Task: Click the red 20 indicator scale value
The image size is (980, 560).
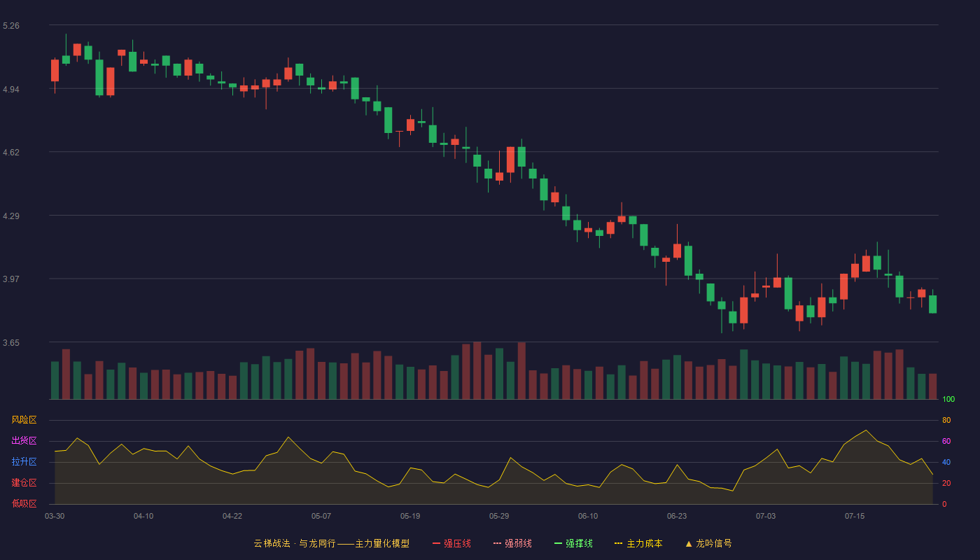Action: 946,483
